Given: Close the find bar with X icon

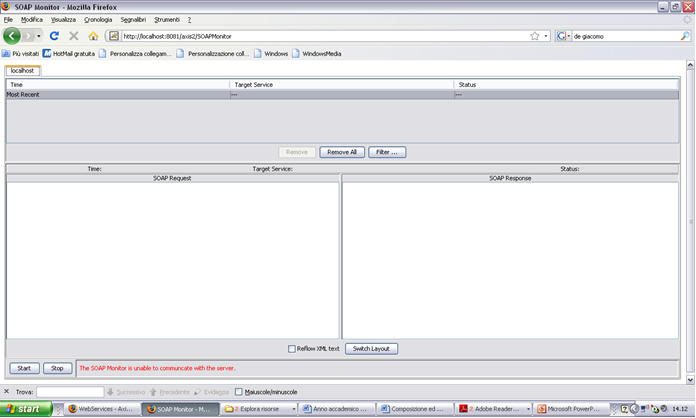Looking at the screenshot, I should coord(7,391).
